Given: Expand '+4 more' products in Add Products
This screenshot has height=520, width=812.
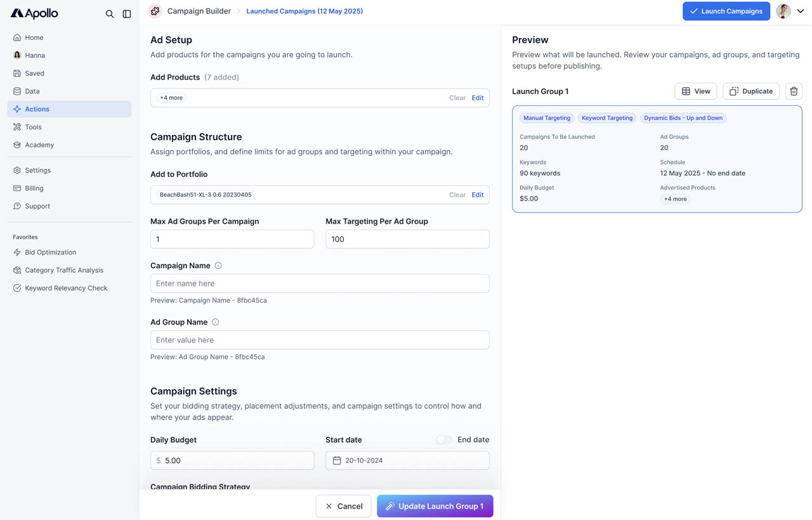Looking at the screenshot, I should tap(171, 98).
